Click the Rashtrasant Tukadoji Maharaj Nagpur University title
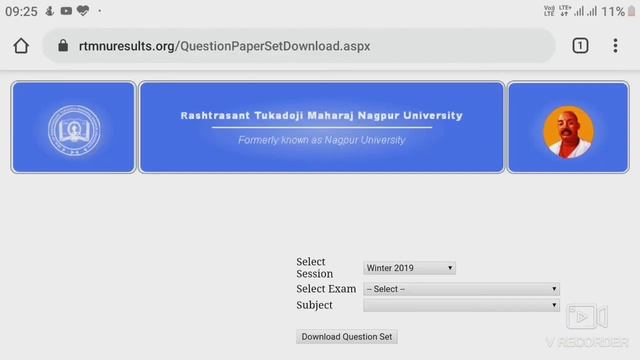The height and width of the screenshot is (360, 640). (322, 116)
